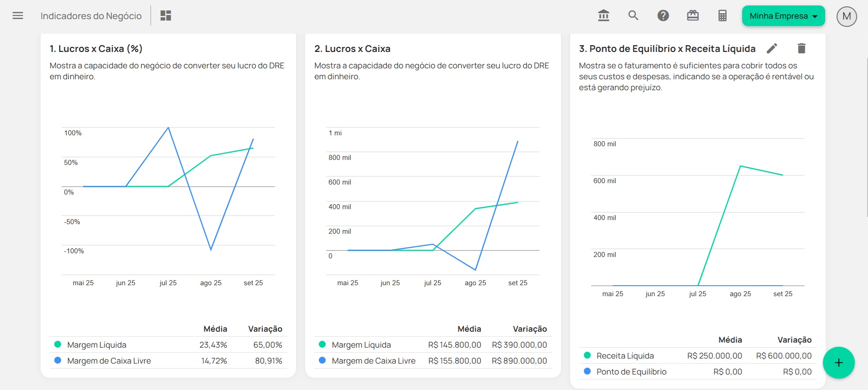
Task: Click the gift card icon
Action: [x=692, y=16]
